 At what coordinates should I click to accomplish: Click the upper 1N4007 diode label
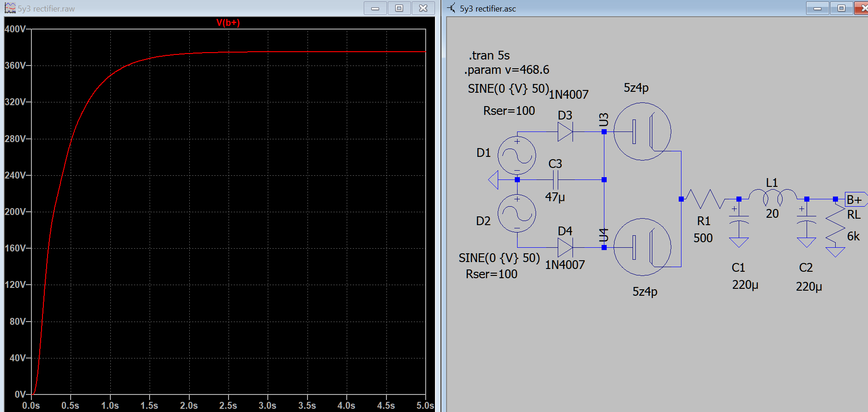click(569, 95)
